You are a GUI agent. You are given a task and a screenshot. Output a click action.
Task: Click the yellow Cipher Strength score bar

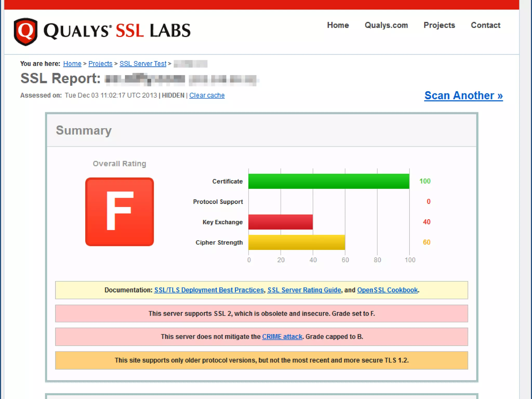(x=296, y=242)
